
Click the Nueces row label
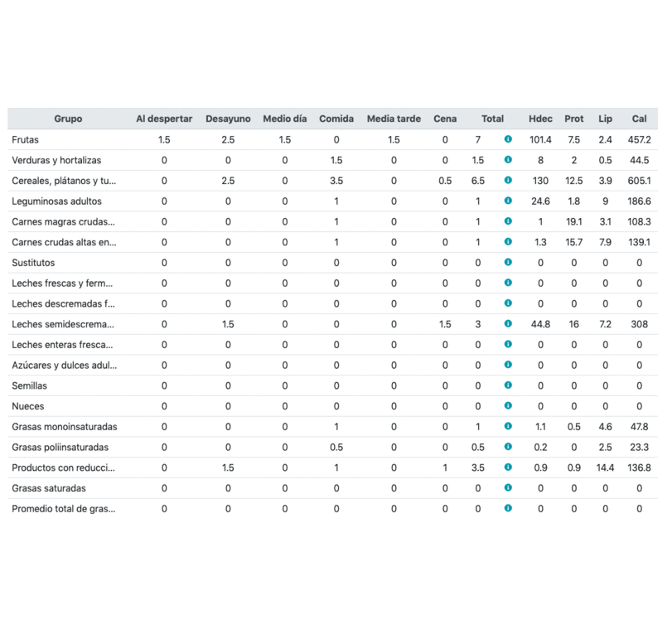click(x=28, y=406)
